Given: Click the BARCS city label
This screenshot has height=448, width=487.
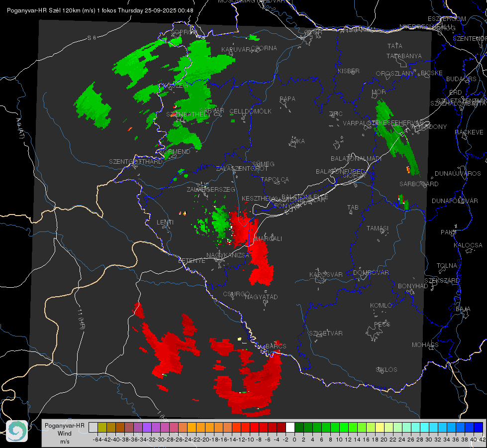Looking at the screenshot, I should 276,346.
